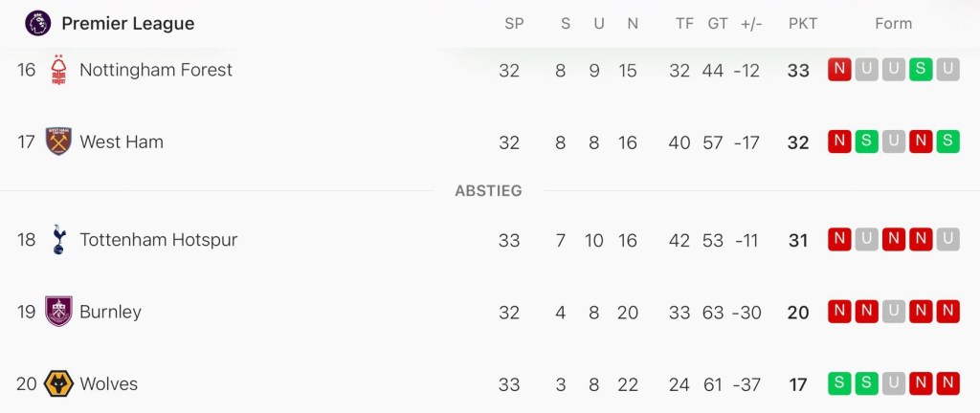Sort table by PKT column header

pos(803,24)
